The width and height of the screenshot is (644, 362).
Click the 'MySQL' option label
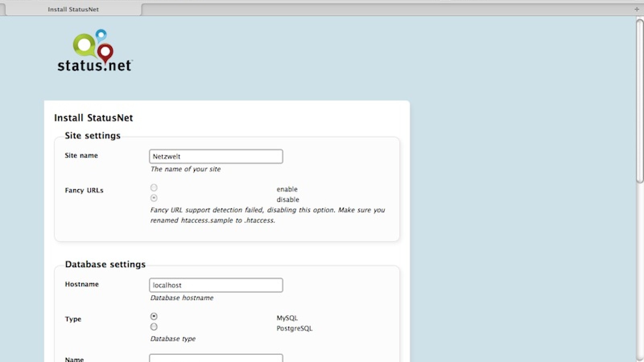[x=287, y=318]
